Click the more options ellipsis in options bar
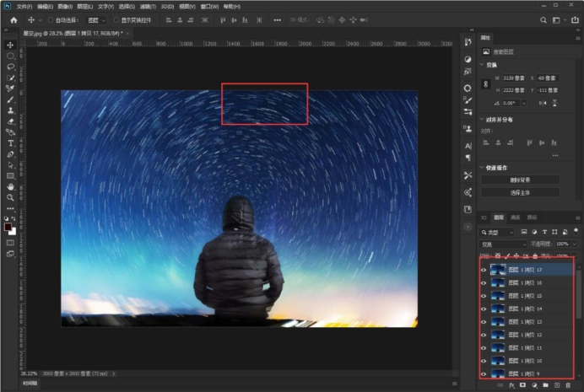This screenshot has width=584, height=392. (277, 20)
